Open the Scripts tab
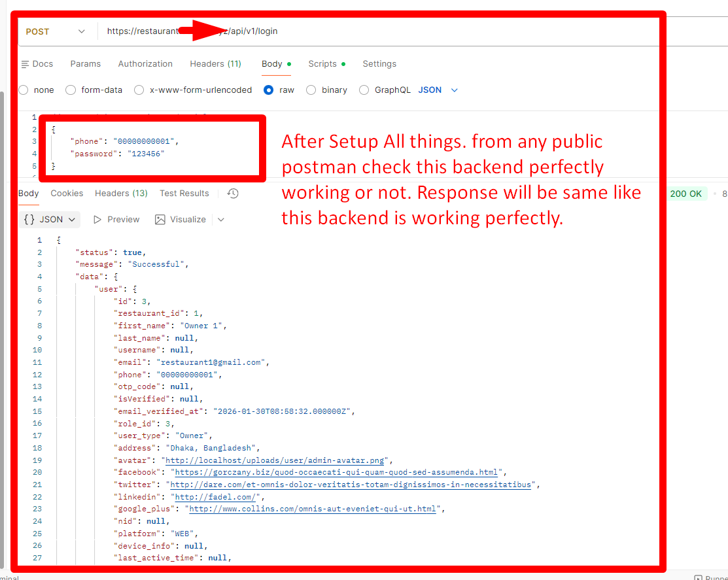Image resolution: width=728 pixels, height=580 pixels. (322, 64)
